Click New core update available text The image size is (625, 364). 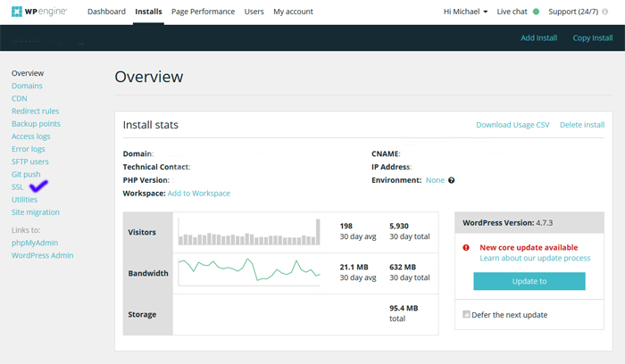point(529,247)
